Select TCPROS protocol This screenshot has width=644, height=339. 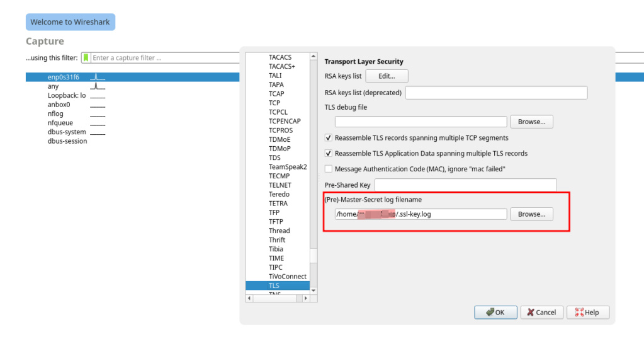pyautogui.click(x=281, y=130)
